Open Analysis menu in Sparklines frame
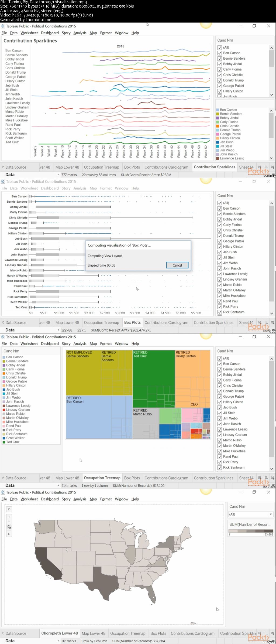276x644 pixels. tap(80, 33)
